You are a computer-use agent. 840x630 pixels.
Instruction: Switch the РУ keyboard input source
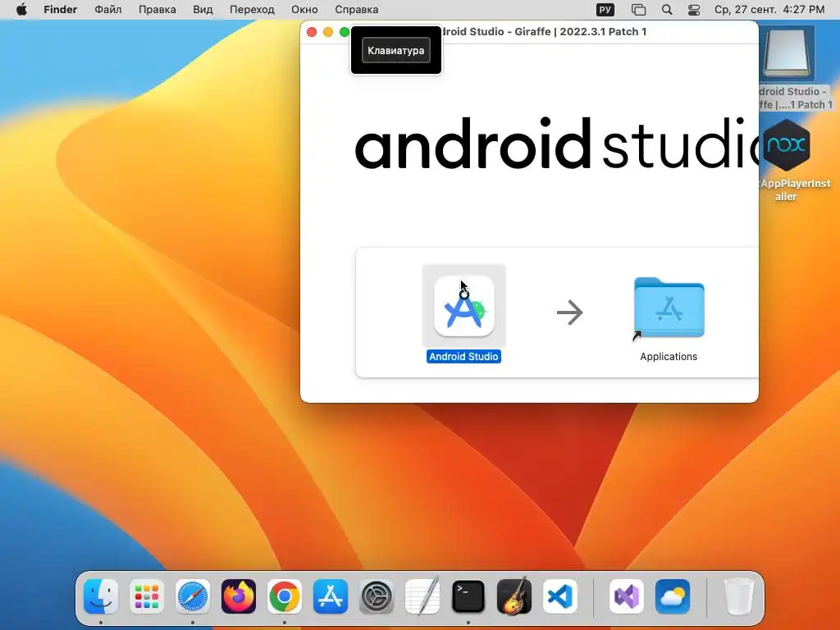tap(605, 10)
